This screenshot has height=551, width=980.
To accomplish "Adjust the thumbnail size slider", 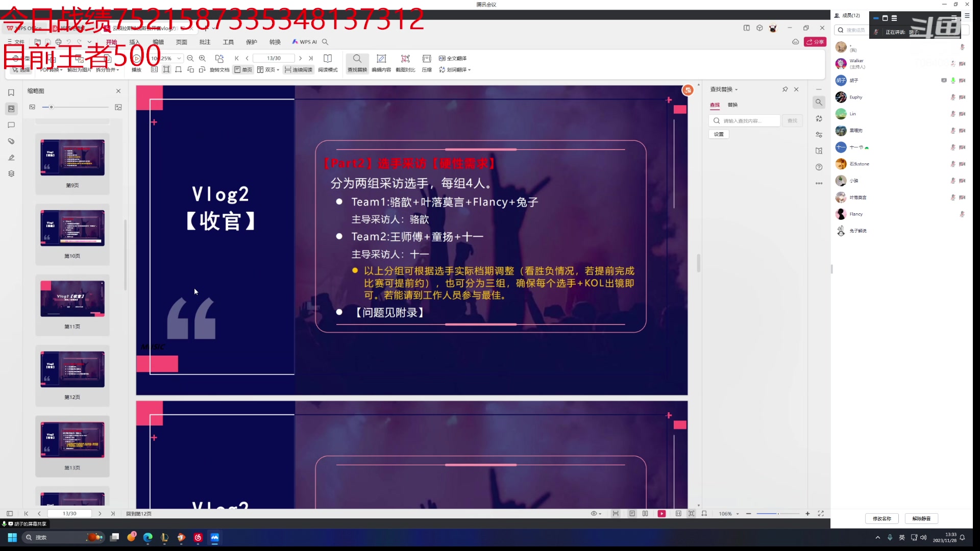I will [75, 107].
